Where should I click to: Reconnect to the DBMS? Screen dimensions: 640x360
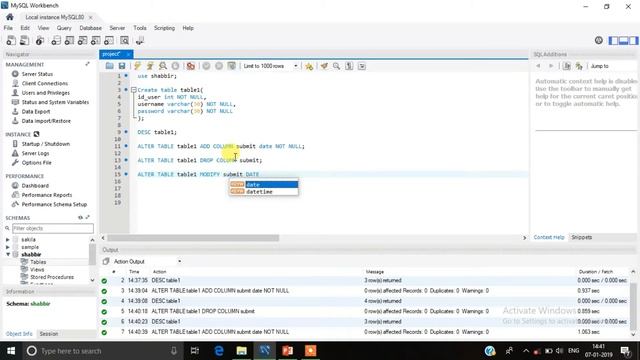click(x=140, y=40)
